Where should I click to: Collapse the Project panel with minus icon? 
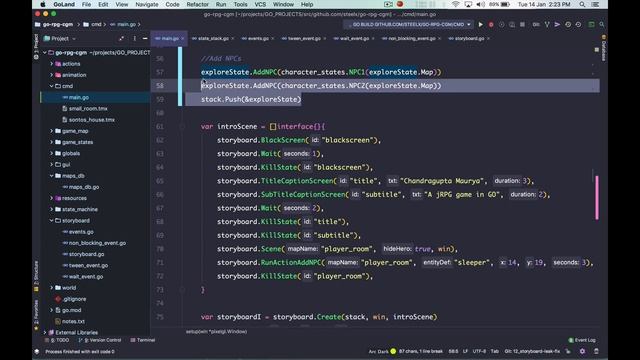pos(145,38)
